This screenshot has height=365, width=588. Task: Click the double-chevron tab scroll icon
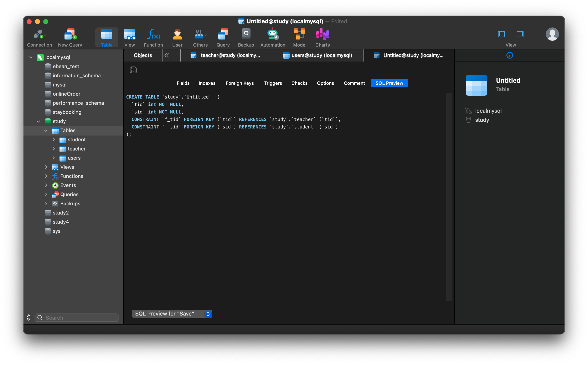pyautogui.click(x=167, y=55)
